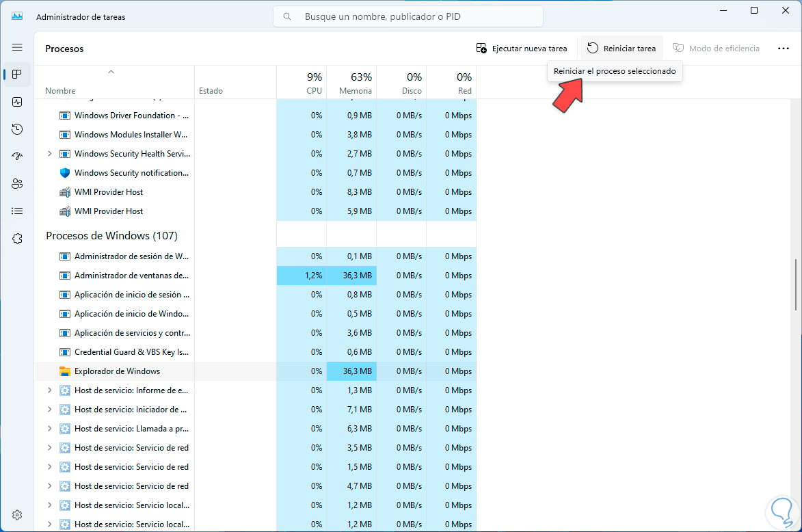Open Task Manager settings gear

[17, 515]
